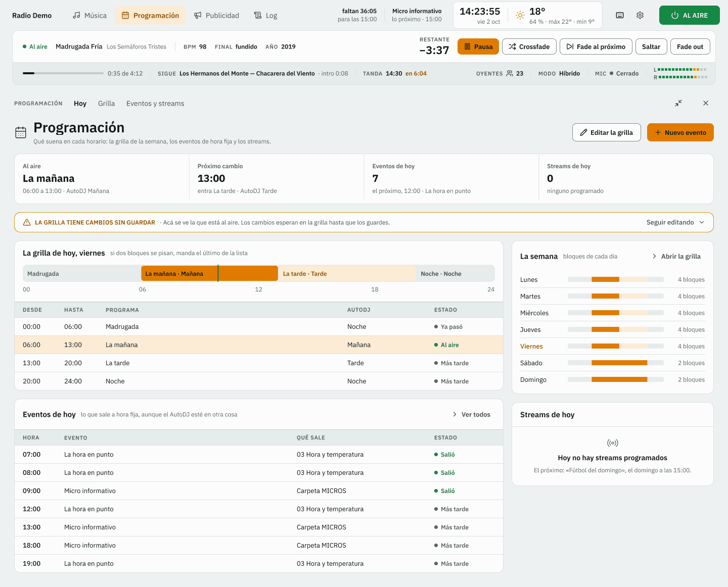Viewport: 728px width, 587px height.
Task: Switch to the Grilla tab
Action: tap(106, 103)
